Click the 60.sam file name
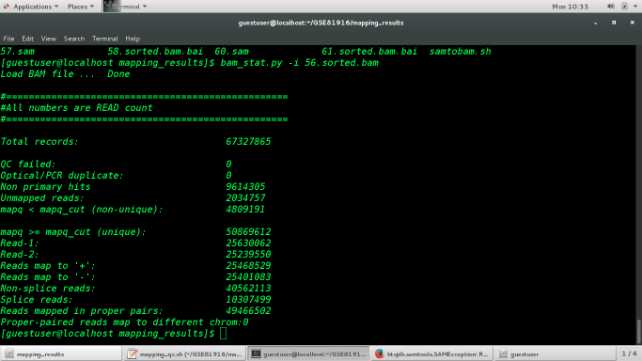 click(x=232, y=52)
